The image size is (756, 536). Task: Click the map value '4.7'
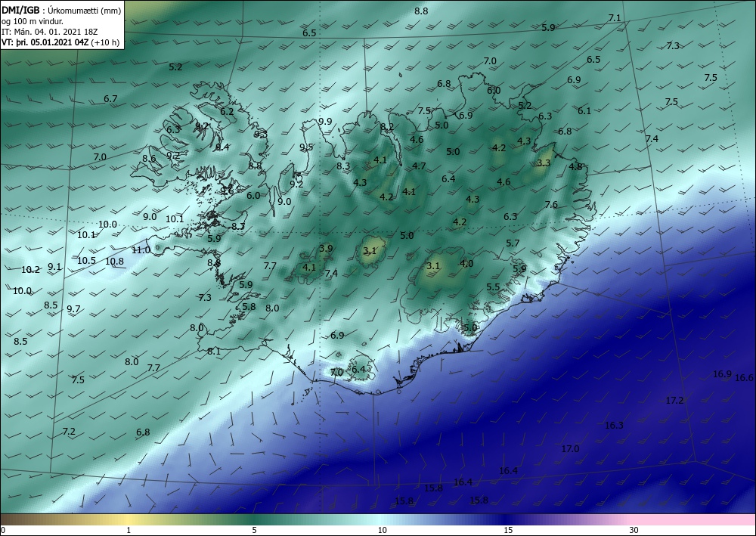[419, 166]
